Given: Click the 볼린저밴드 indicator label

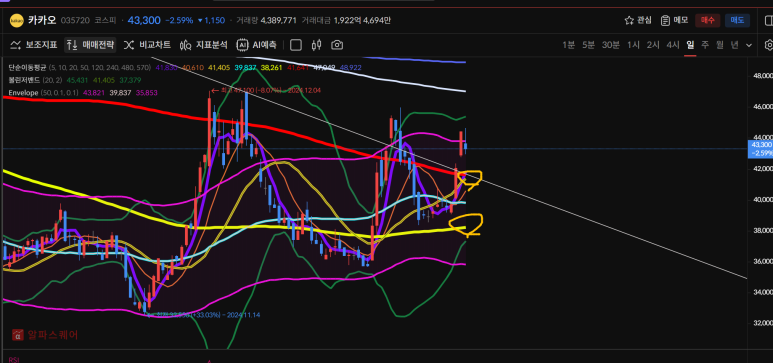Looking at the screenshot, I should click(x=24, y=80).
